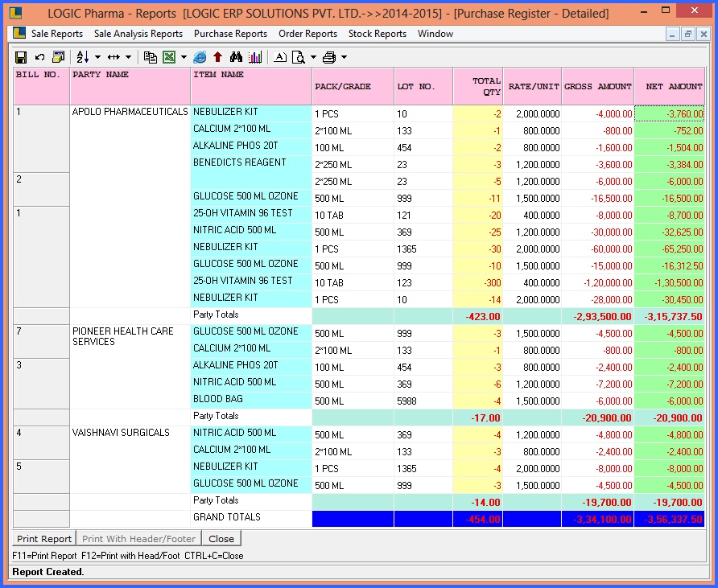Open the report in the web browser
The width and height of the screenshot is (718, 588).
199,56
